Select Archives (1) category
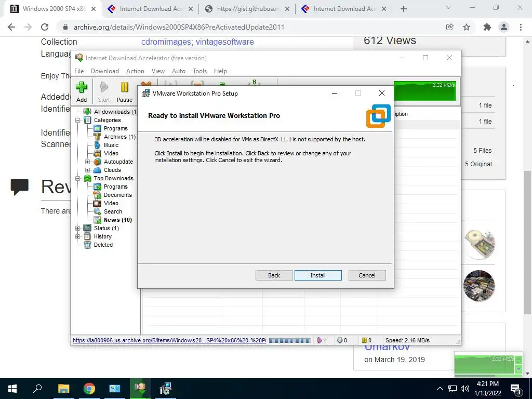 [119, 137]
